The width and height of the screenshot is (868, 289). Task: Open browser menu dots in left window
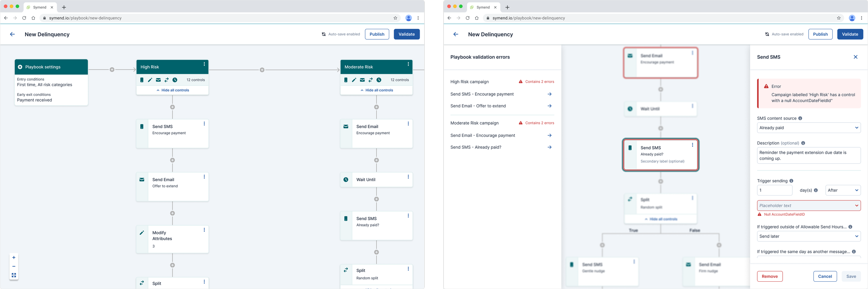pos(418,18)
